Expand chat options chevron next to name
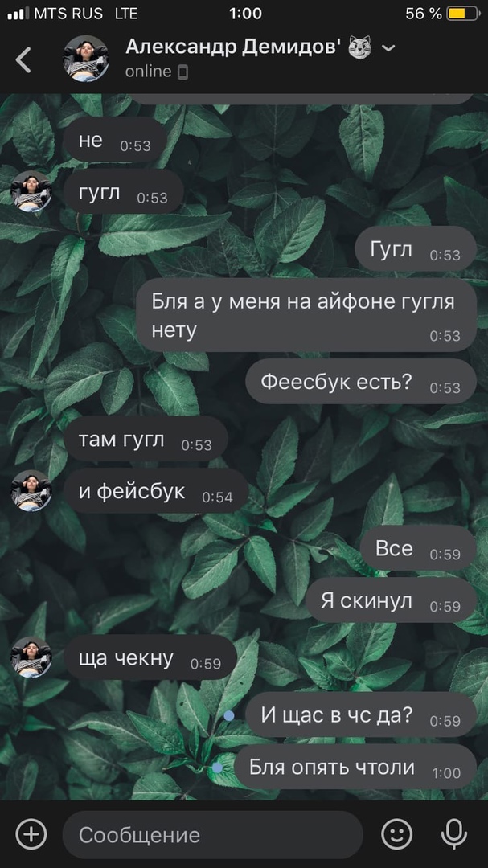The height and width of the screenshot is (868, 488). pos(389,48)
